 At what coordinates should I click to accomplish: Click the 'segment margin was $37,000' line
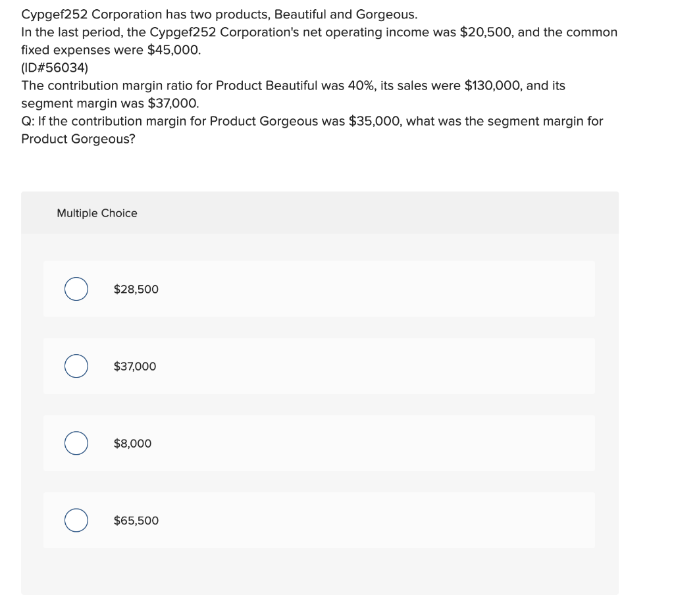point(110,103)
